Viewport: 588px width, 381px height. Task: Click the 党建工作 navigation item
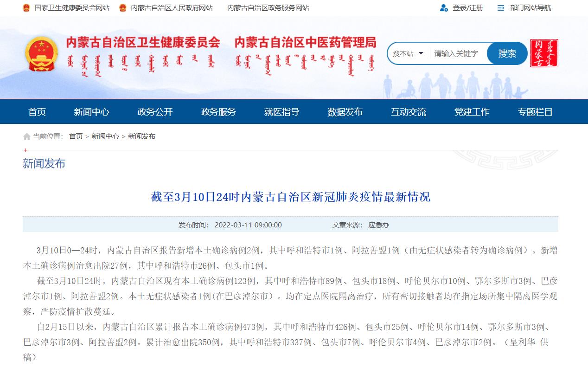(472, 112)
